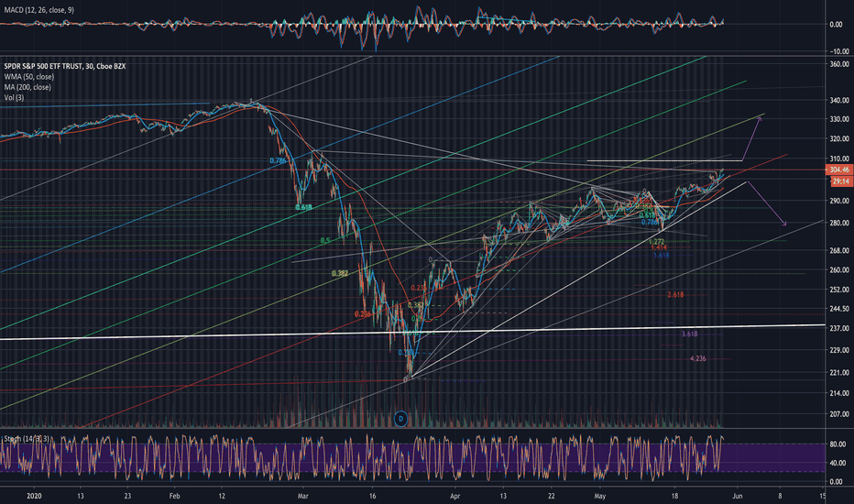
Task: Click the 252.00 price axis label
Action: coord(839,290)
